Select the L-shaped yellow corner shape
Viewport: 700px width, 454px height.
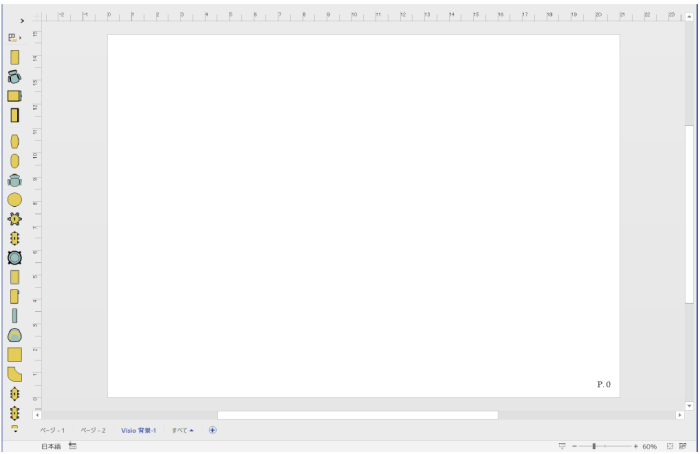[x=15, y=374]
